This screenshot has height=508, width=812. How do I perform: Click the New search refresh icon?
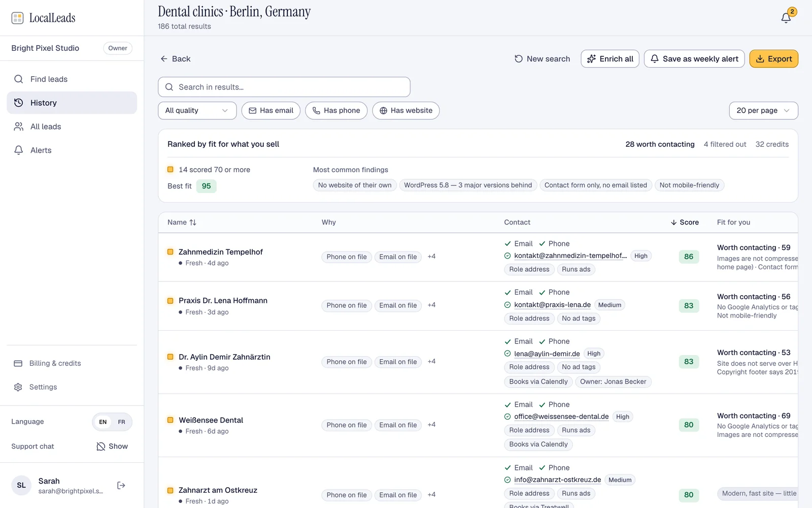[x=519, y=59]
